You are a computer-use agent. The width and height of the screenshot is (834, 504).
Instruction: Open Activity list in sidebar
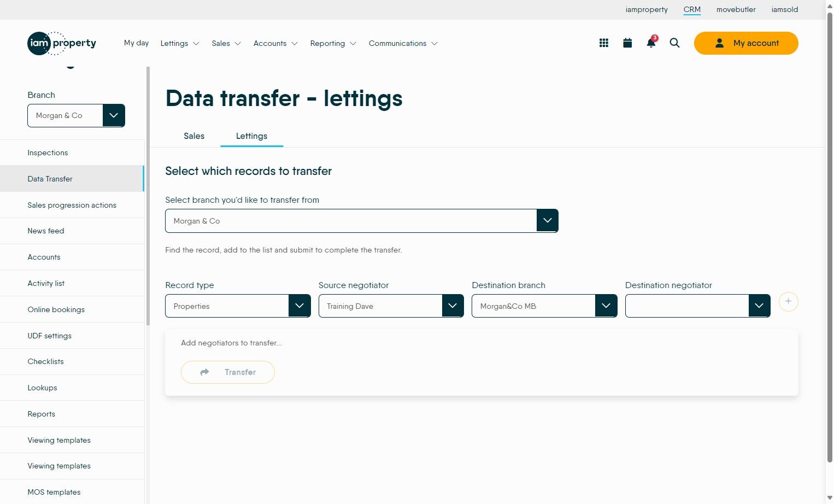72,283
